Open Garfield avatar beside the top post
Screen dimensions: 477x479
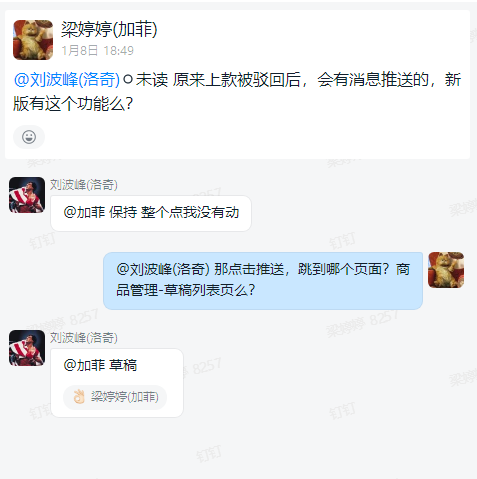(33, 40)
